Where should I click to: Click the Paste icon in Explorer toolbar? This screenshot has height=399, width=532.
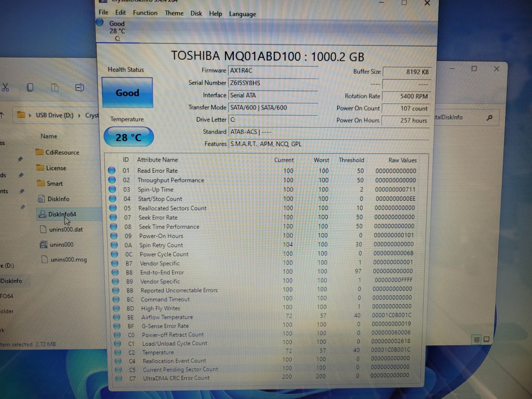[55, 87]
